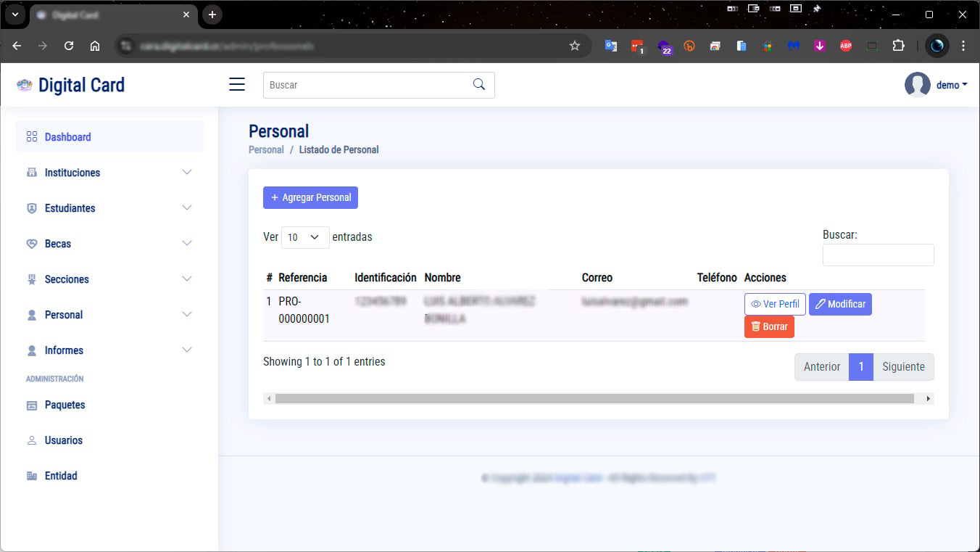The width and height of the screenshot is (980, 552).
Task: Click the Digital Card logo
Action: (71, 85)
